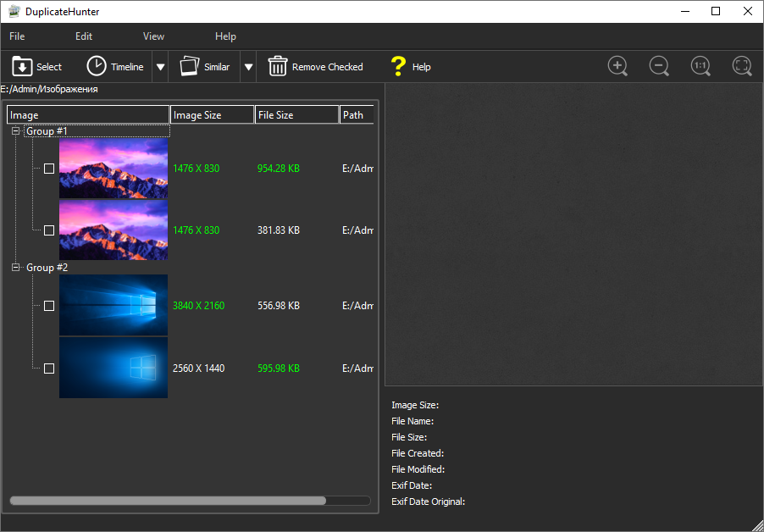Open the dropdown arrow next to Timeline

point(160,67)
